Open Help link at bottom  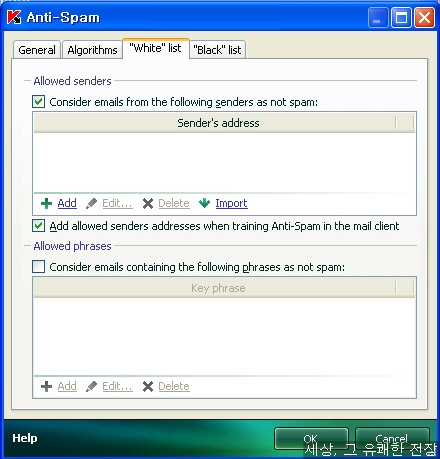(25, 438)
